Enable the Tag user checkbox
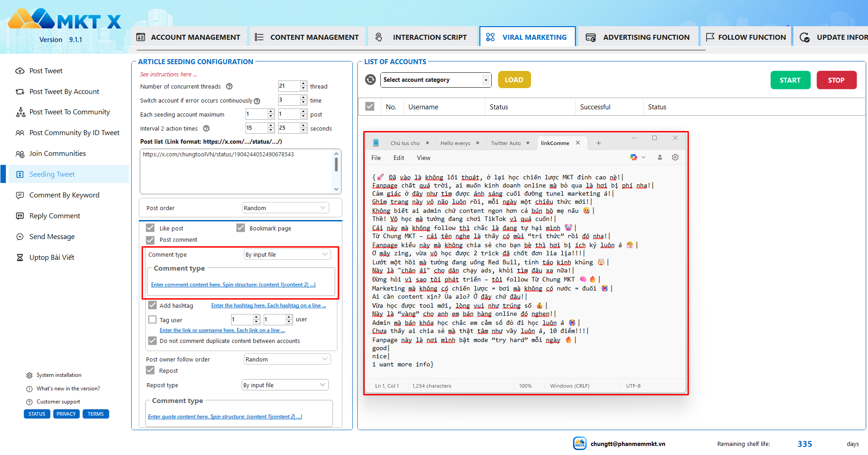868x455 pixels. pyautogui.click(x=152, y=319)
